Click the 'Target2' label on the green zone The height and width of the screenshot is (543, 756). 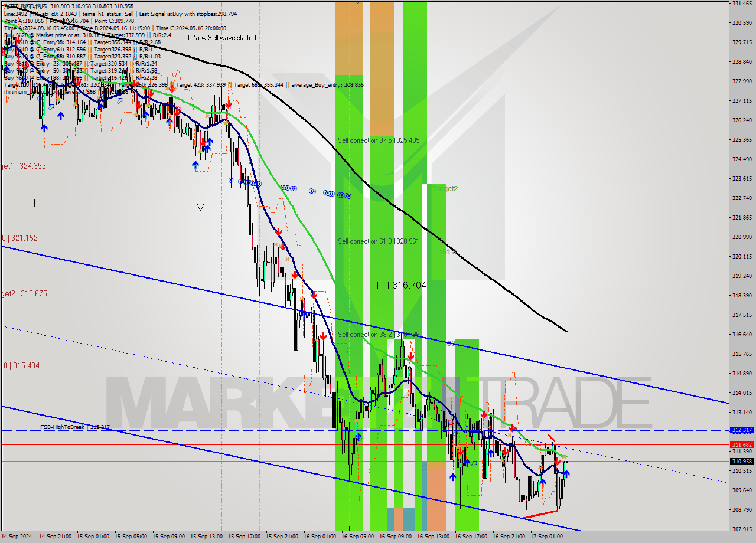click(445, 189)
